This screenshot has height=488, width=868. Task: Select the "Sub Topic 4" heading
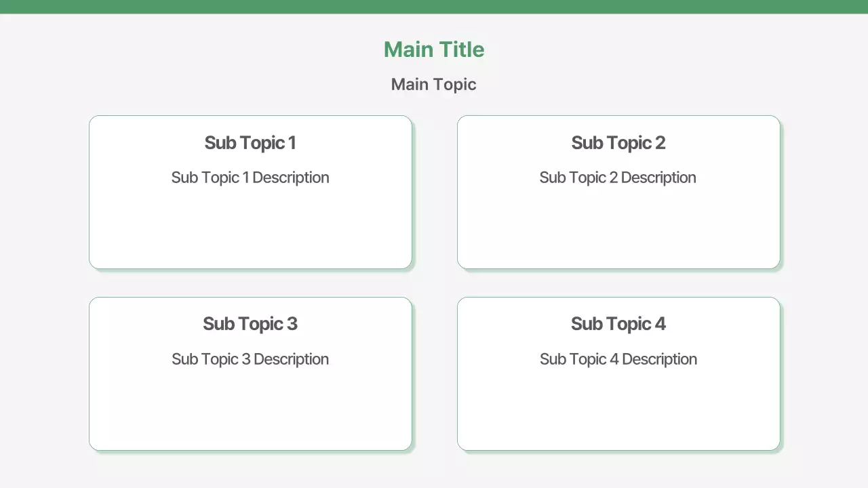pyautogui.click(x=618, y=324)
